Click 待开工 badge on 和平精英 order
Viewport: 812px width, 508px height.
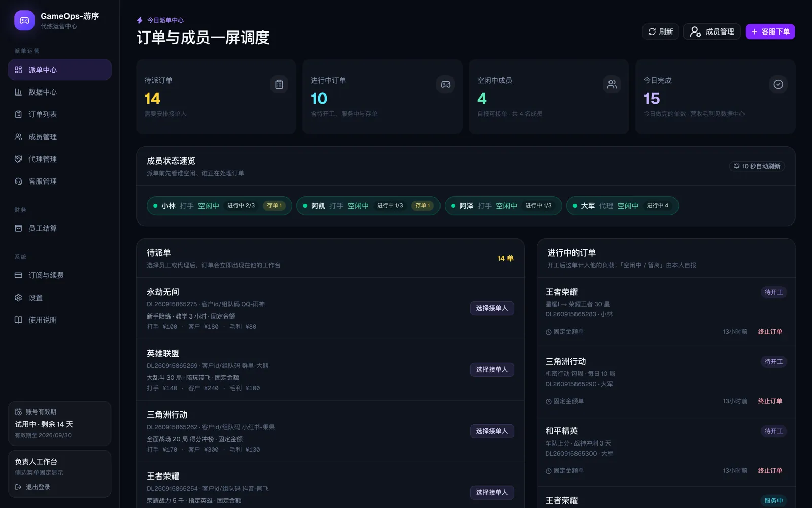click(773, 431)
